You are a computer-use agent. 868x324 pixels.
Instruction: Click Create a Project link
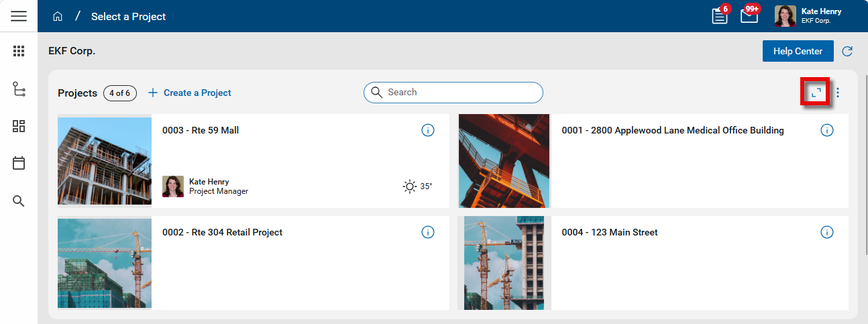coord(190,93)
